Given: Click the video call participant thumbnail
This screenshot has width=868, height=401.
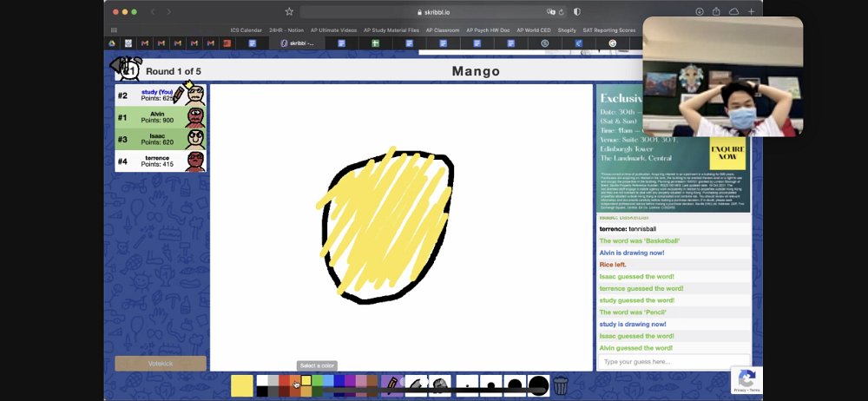Looking at the screenshot, I should pos(723,76).
